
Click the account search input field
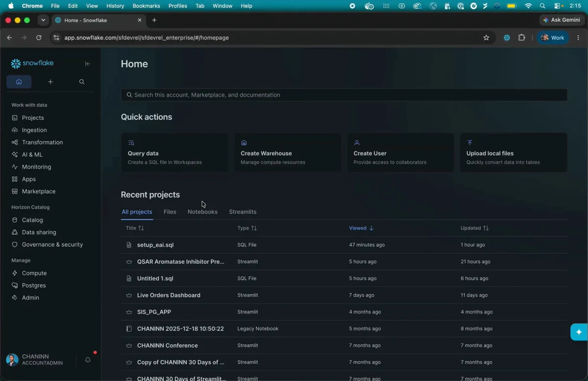[344, 95]
